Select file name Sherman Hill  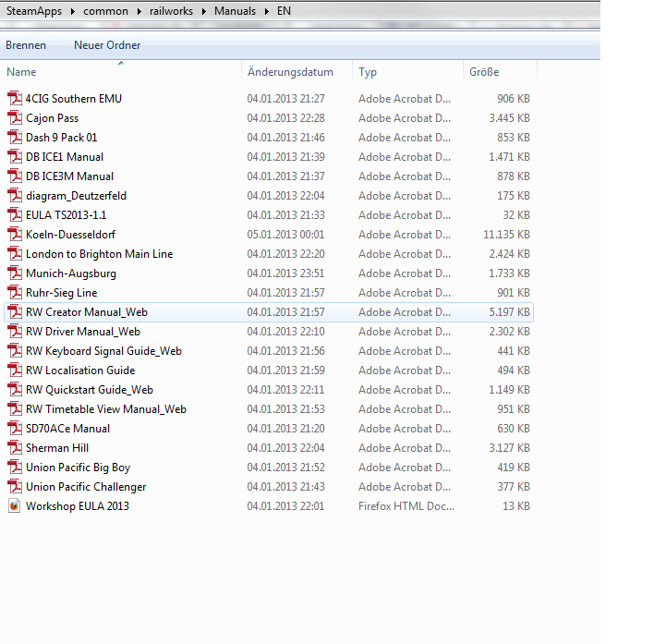(x=57, y=448)
